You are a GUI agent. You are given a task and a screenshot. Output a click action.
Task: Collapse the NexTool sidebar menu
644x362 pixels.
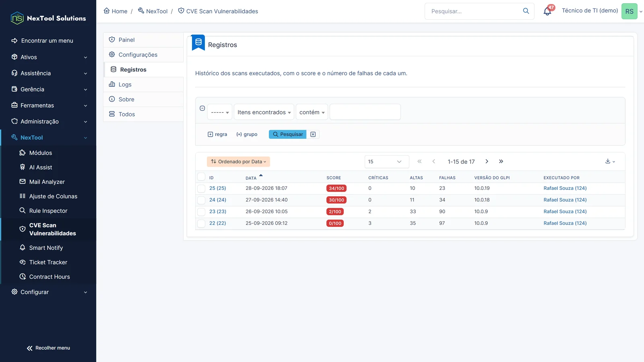point(48,138)
